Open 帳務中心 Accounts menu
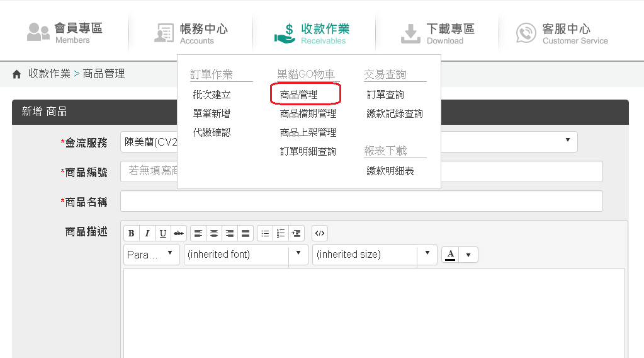This screenshot has height=358, width=644. point(191,33)
